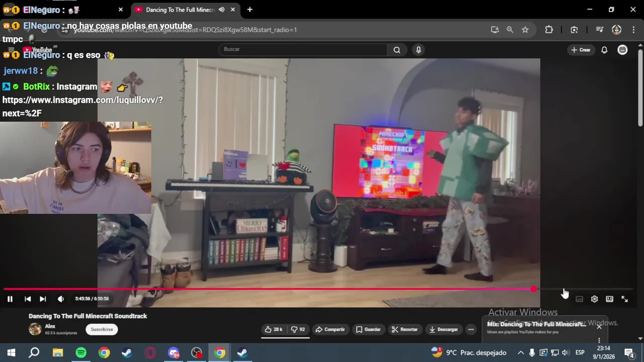Open the Windows notification center

tap(629, 352)
